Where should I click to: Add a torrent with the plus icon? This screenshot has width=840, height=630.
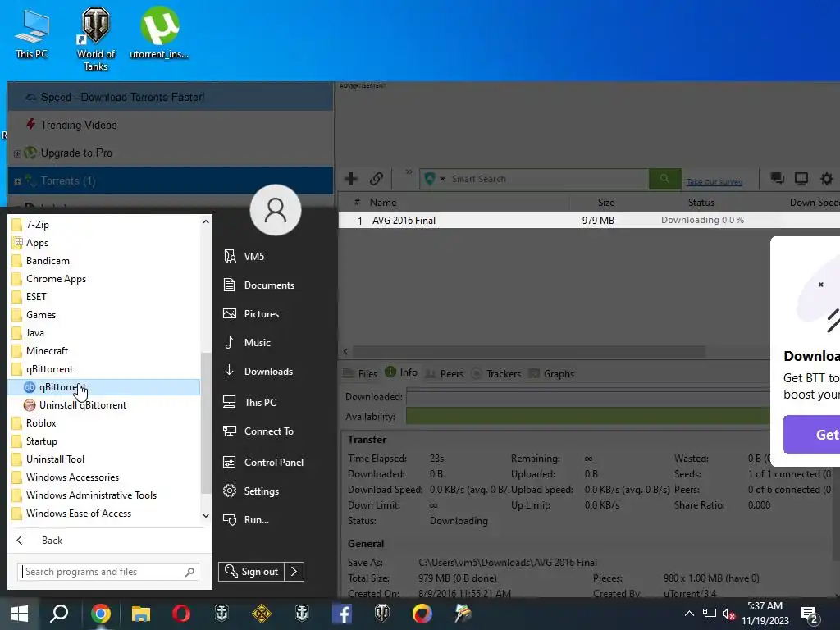(x=351, y=178)
